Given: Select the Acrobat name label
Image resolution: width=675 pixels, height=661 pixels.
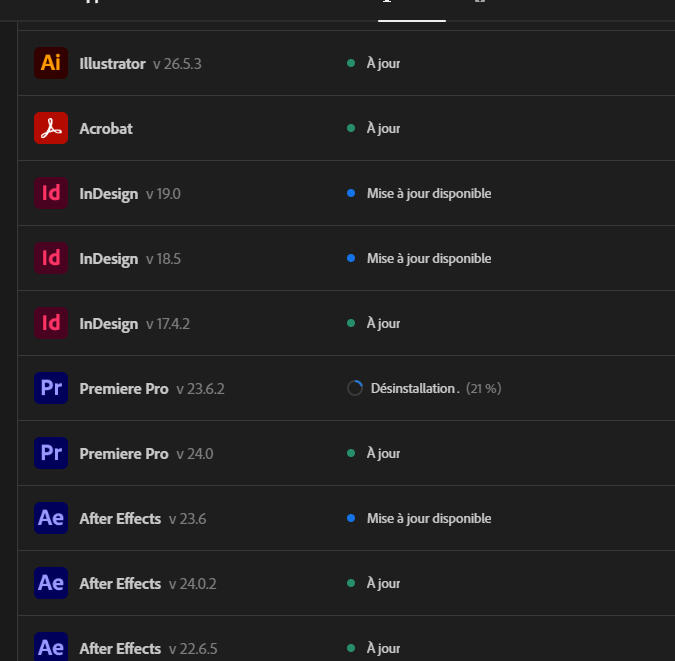Looking at the screenshot, I should coord(106,129).
